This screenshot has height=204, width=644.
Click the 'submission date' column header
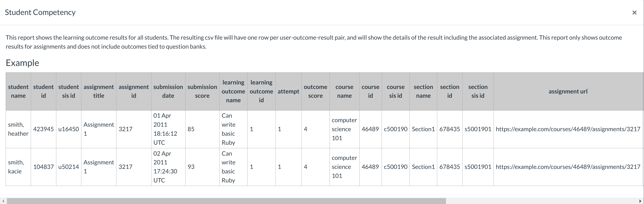[168, 92]
